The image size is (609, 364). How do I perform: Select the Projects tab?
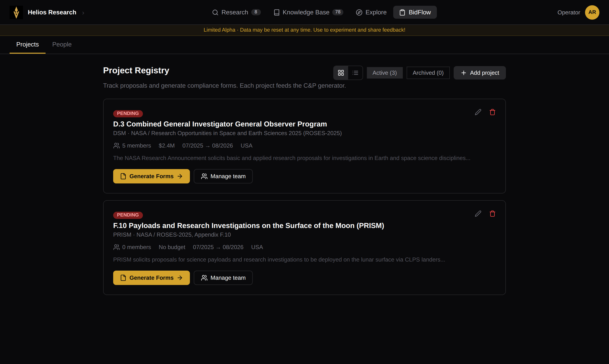tap(28, 44)
